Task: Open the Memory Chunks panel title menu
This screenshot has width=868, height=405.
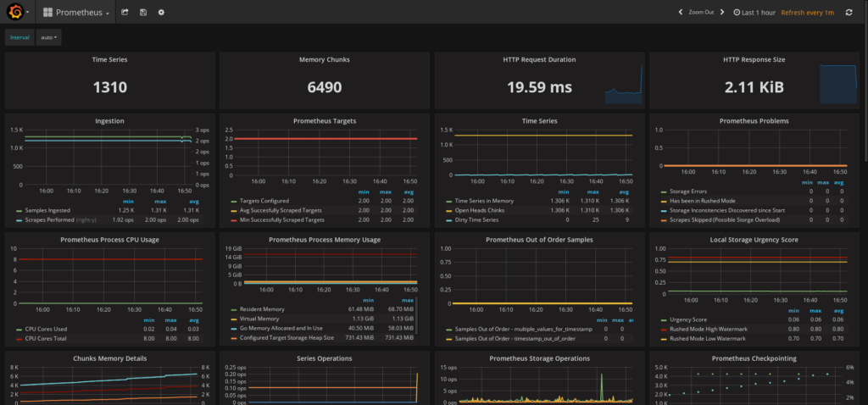Action: pyautogui.click(x=325, y=59)
